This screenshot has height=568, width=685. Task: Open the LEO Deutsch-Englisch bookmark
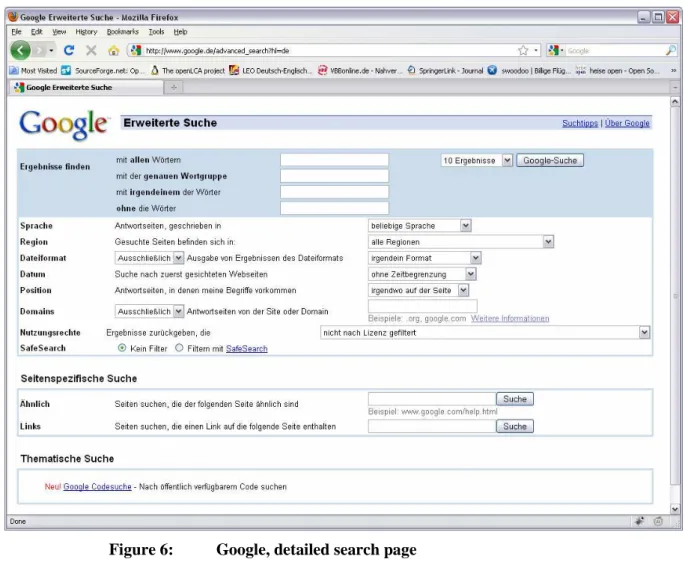pyautogui.click(x=271, y=70)
